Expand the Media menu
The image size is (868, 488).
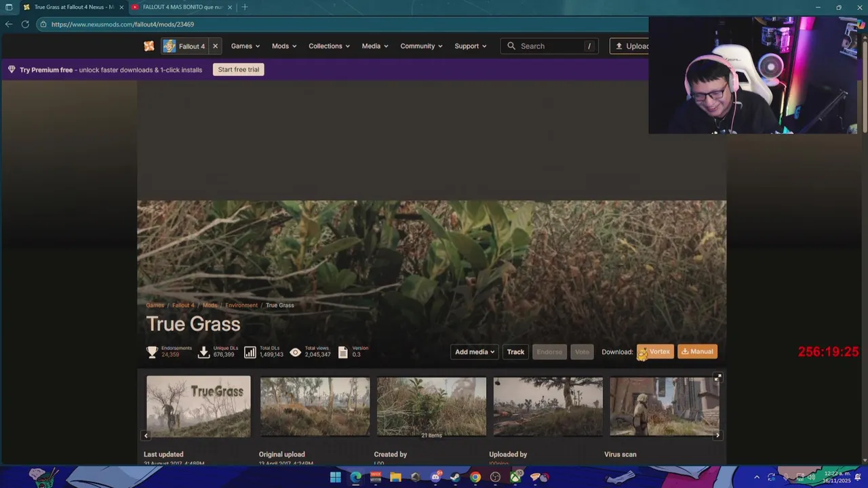pos(375,46)
